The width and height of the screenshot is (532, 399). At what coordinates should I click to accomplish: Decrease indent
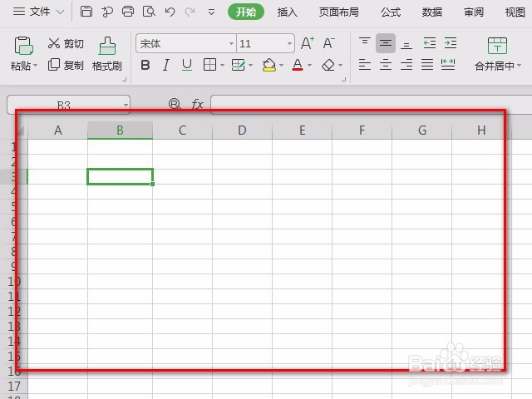click(430, 43)
